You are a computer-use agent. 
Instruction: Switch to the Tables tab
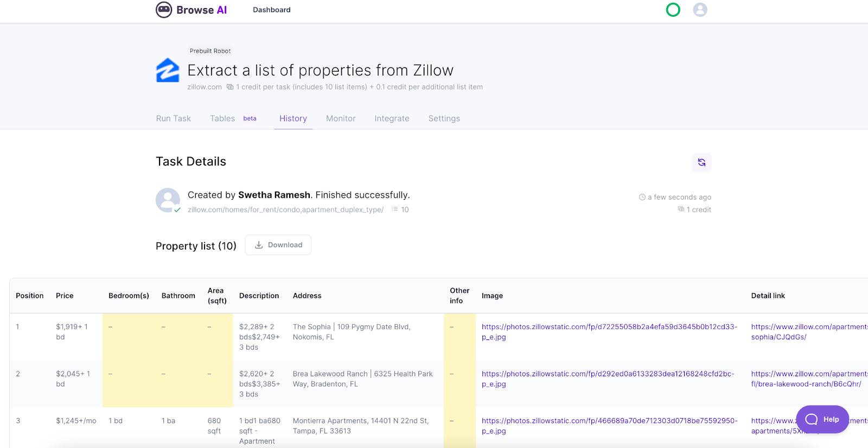click(222, 118)
